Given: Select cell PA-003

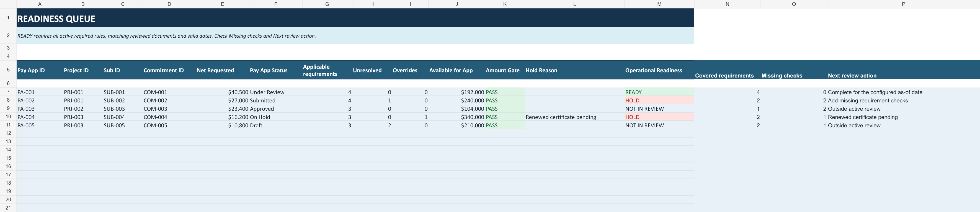Looking at the screenshot, I should point(40,109).
